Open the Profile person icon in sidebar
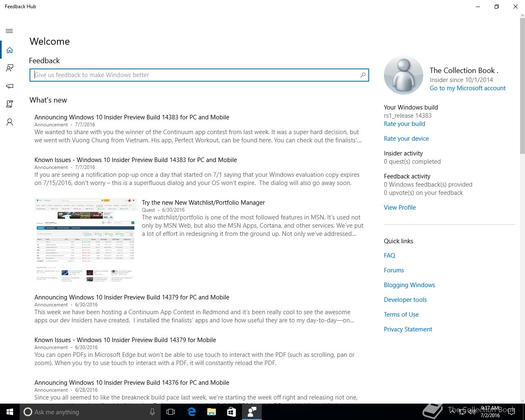 click(9, 122)
